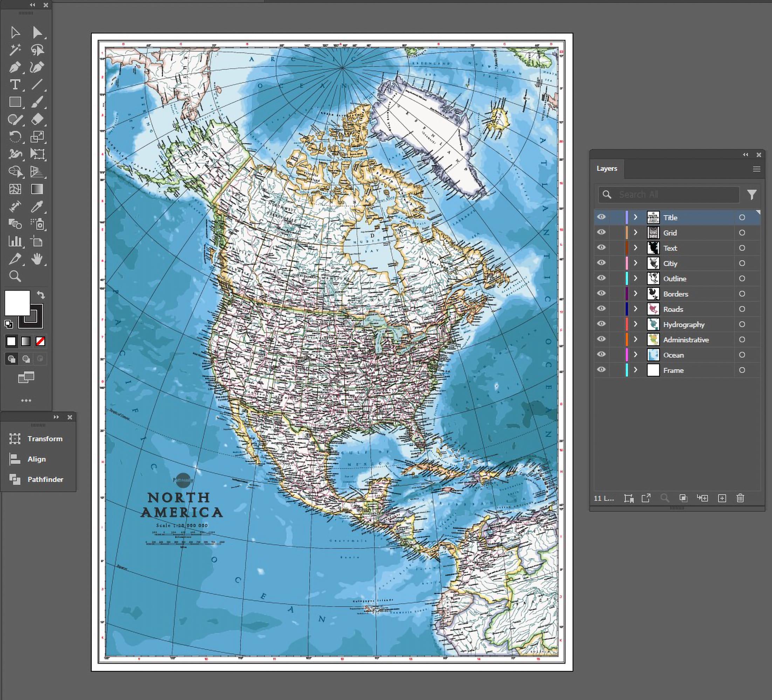Expand the Hydrography layer

click(x=635, y=324)
